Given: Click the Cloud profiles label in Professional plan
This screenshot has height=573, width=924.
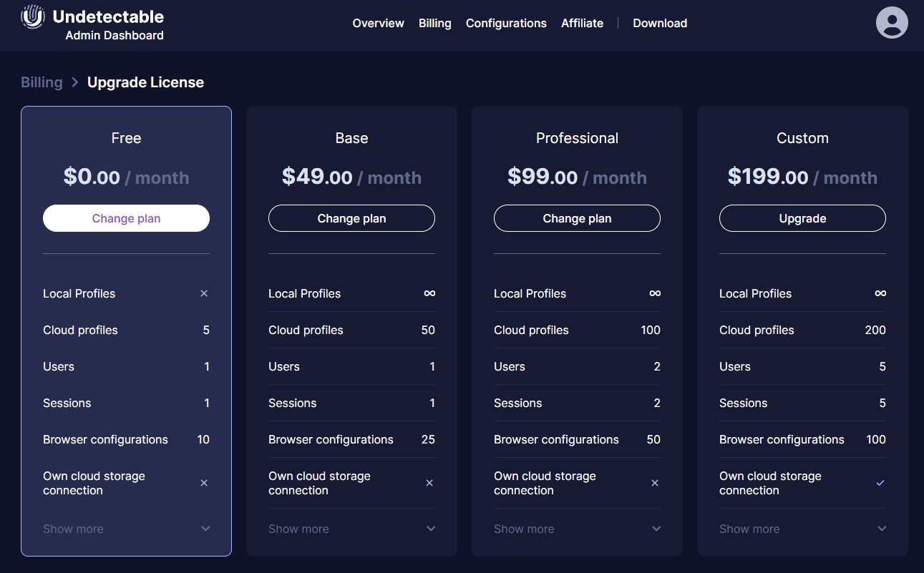Looking at the screenshot, I should pos(531,330).
